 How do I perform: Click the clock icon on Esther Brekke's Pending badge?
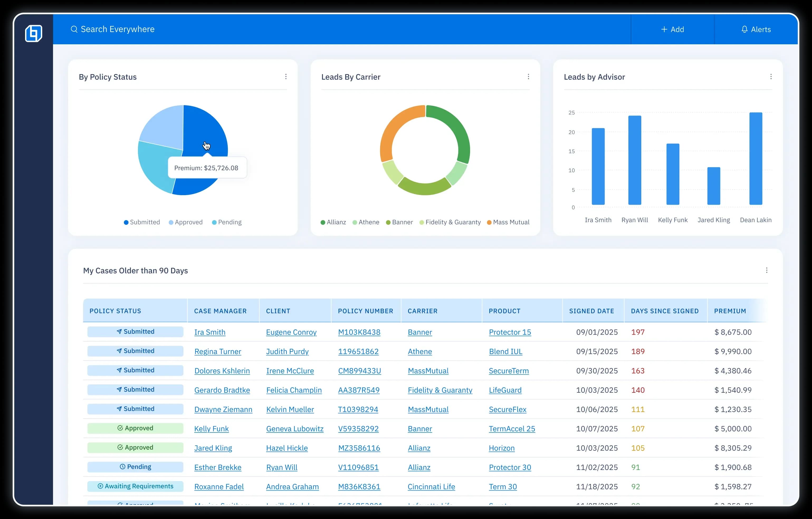click(x=123, y=467)
